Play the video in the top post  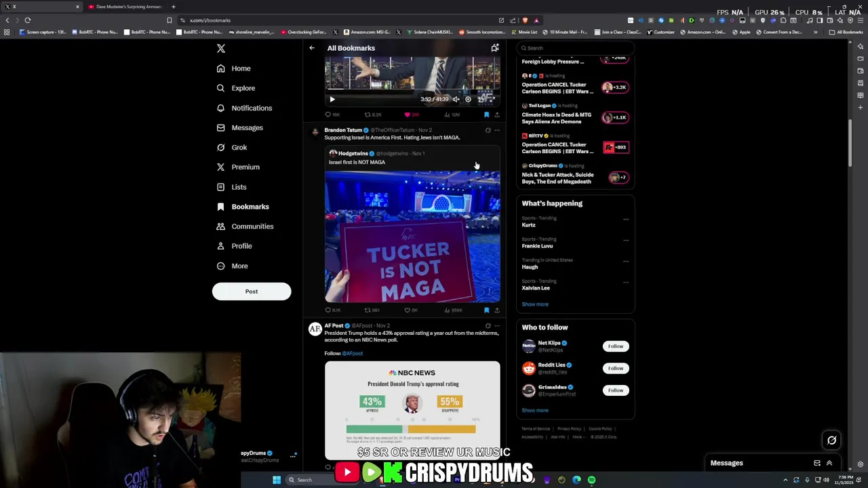click(x=332, y=99)
